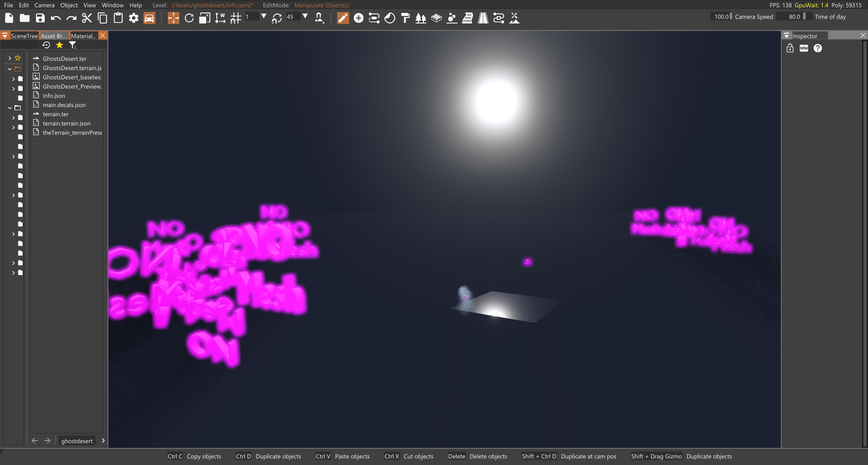The image size is (868, 465).
Task: Select the rotate gizmo tool
Action: click(189, 18)
